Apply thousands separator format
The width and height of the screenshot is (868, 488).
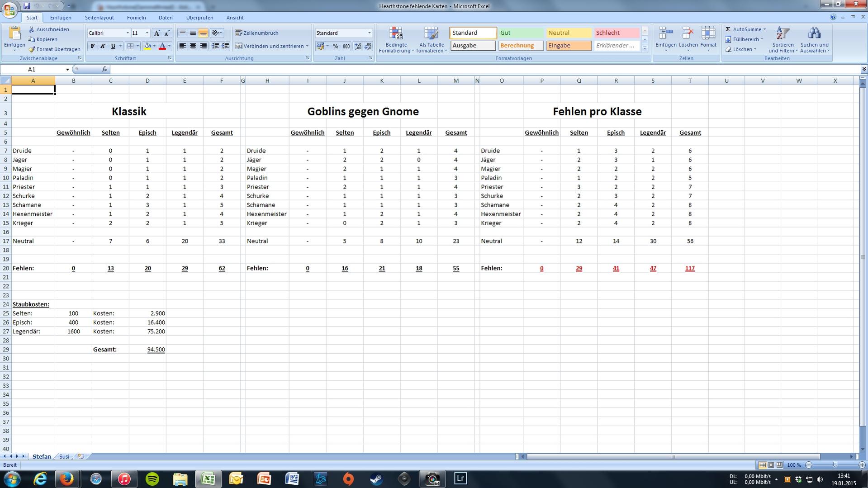pos(346,46)
